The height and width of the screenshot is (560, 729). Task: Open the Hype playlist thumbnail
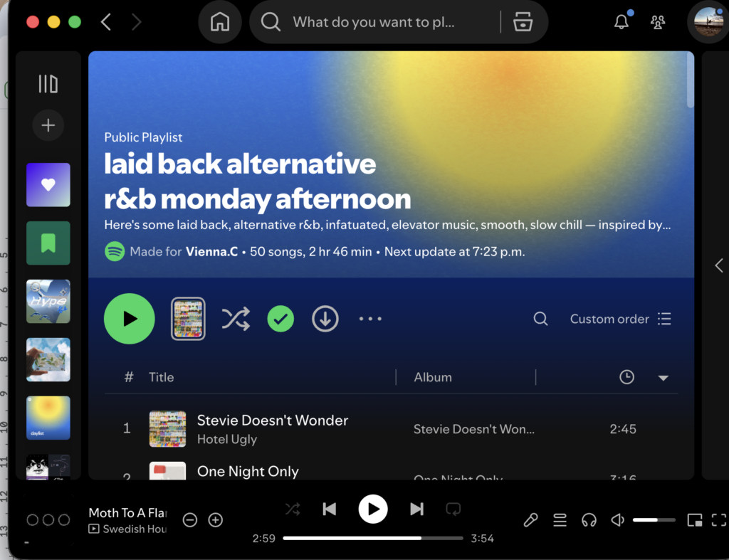[x=48, y=302]
